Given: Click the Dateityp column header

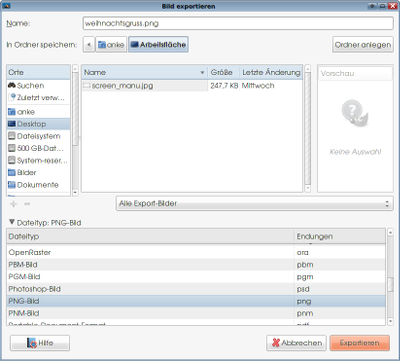Looking at the screenshot, I should coord(150,236).
